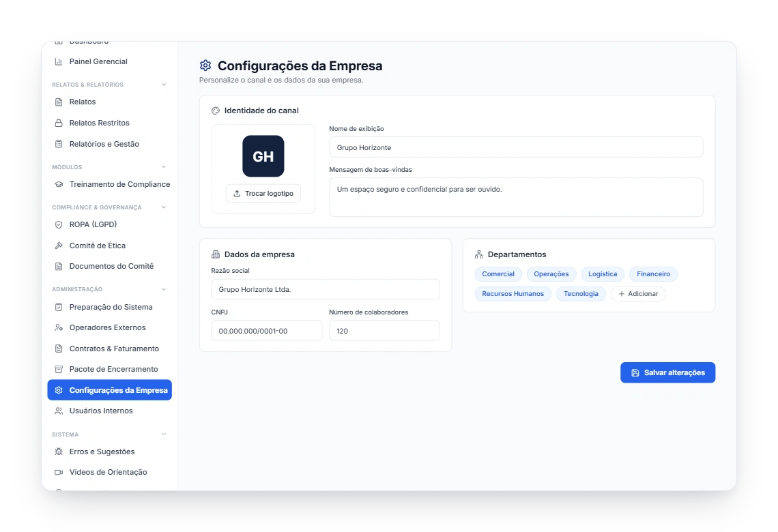Click the Relatos document icon
Image resolution: width=778 pixels, height=532 pixels.
(59, 102)
